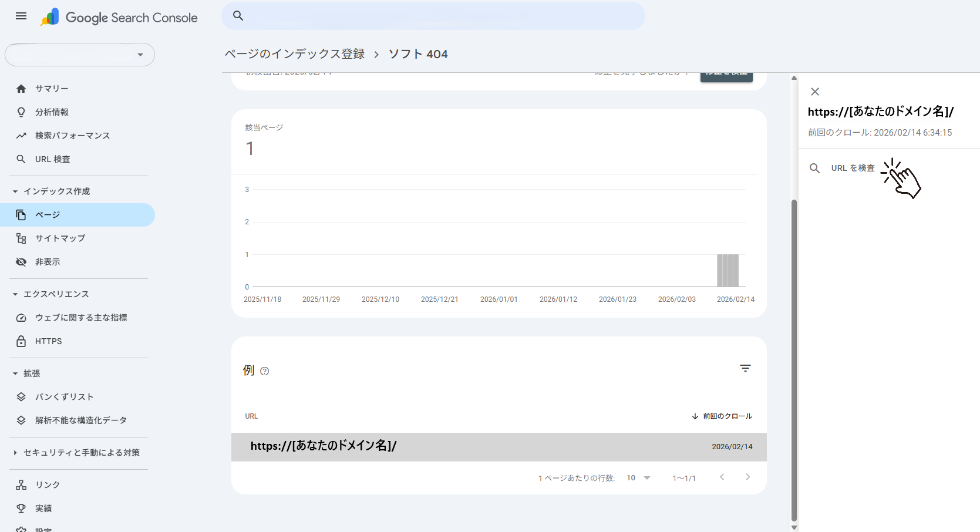Open the navigation hamburger menu
The height and width of the screenshot is (532, 980).
click(21, 16)
